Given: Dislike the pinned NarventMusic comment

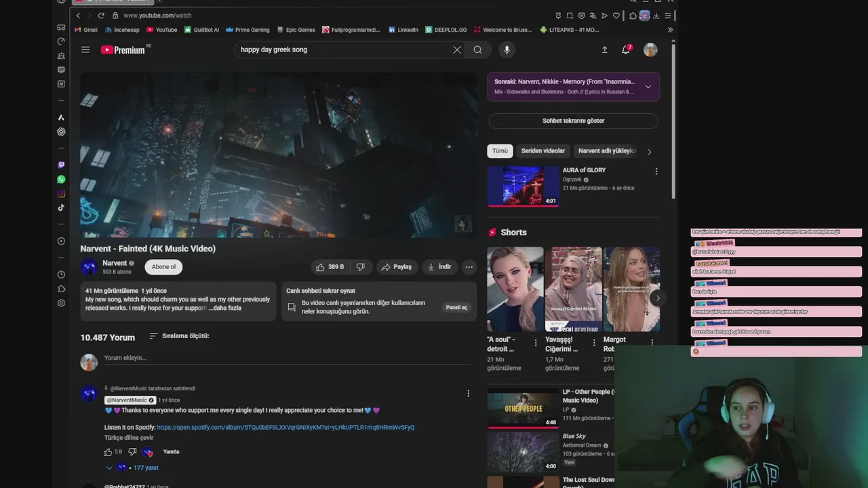Looking at the screenshot, I should (x=132, y=452).
